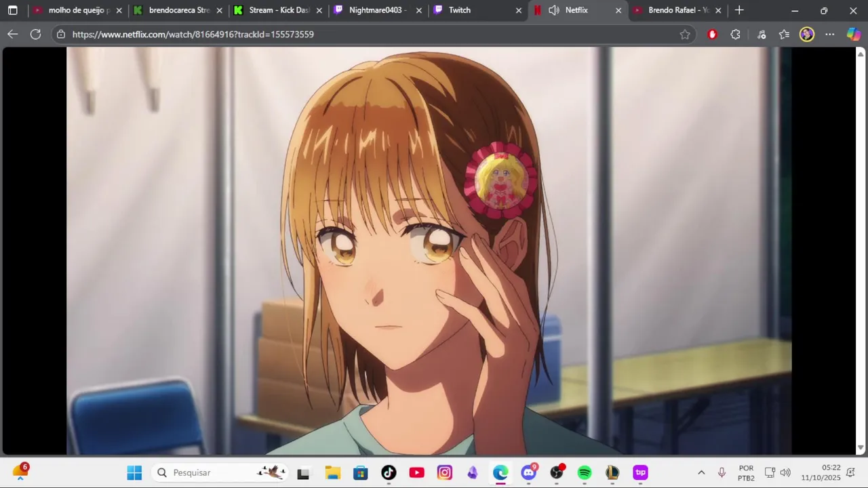Go back with the browser back arrow
868x488 pixels.
click(13, 34)
